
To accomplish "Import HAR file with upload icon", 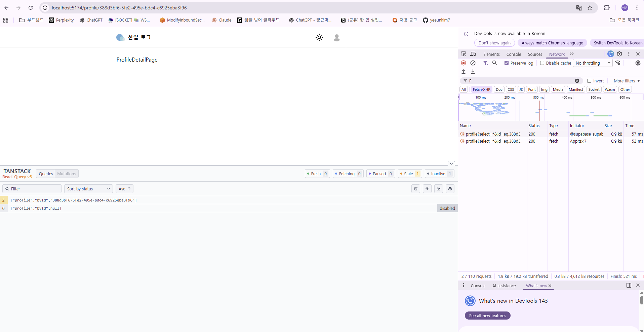I will [464, 72].
